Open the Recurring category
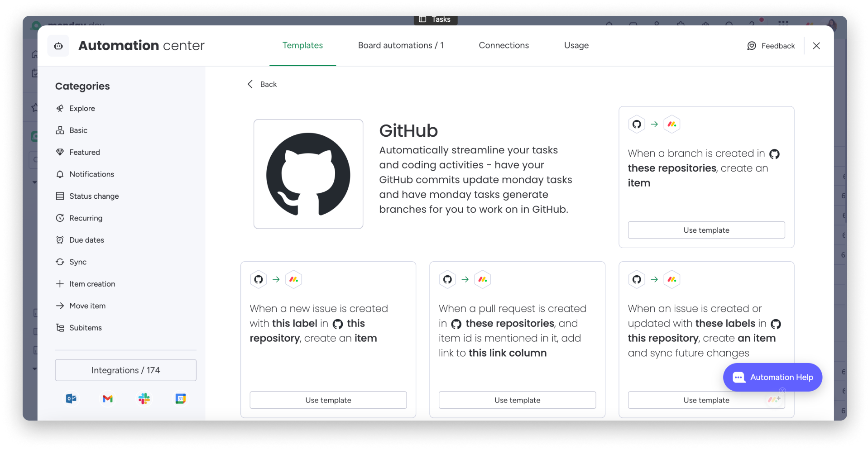The height and width of the screenshot is (450, 868). (79, 218)
